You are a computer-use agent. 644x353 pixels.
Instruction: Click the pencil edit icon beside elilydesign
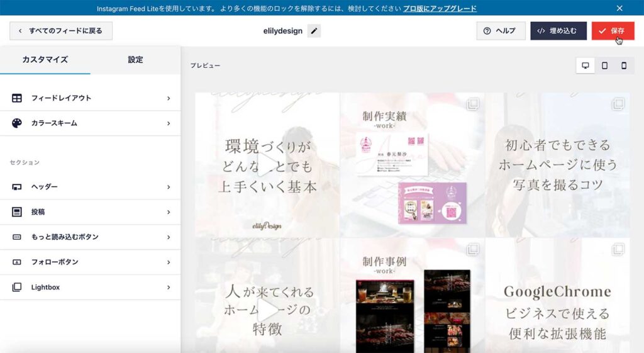(314, 31)
